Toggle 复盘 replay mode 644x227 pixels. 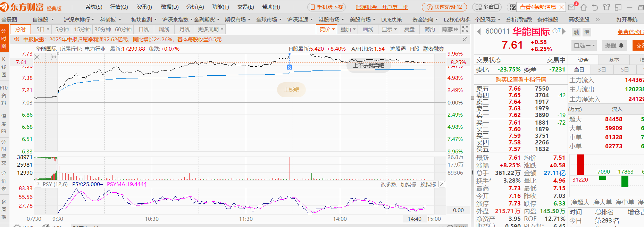pyautogui.click(x=409, y=30)
